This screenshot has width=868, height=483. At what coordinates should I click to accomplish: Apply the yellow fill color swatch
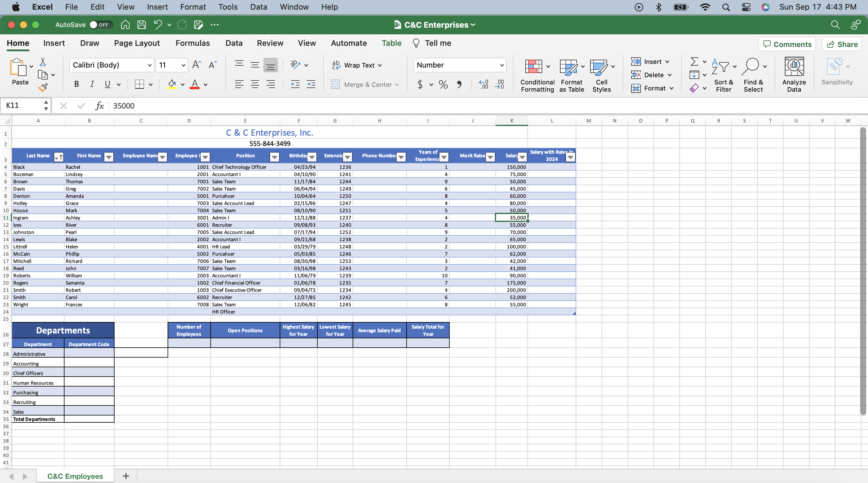point(172,84)
